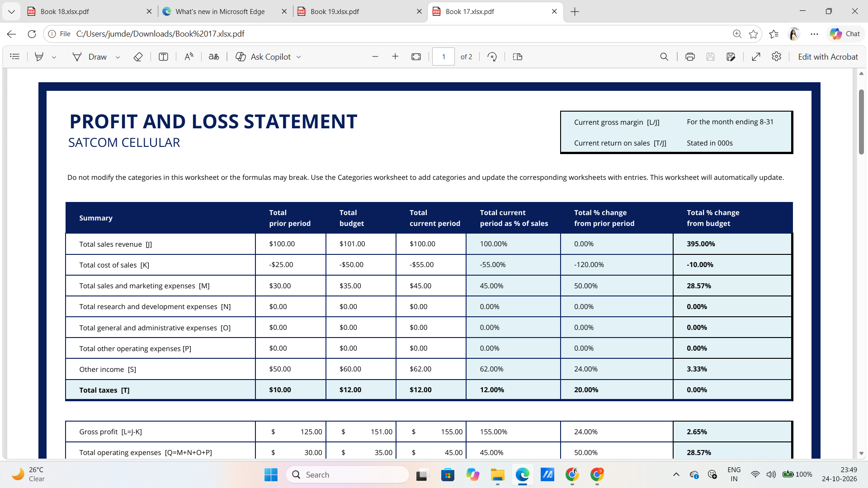Screen dimensions: 868x488
Task: Select the Erase tool icon
Action: [138, 56]
